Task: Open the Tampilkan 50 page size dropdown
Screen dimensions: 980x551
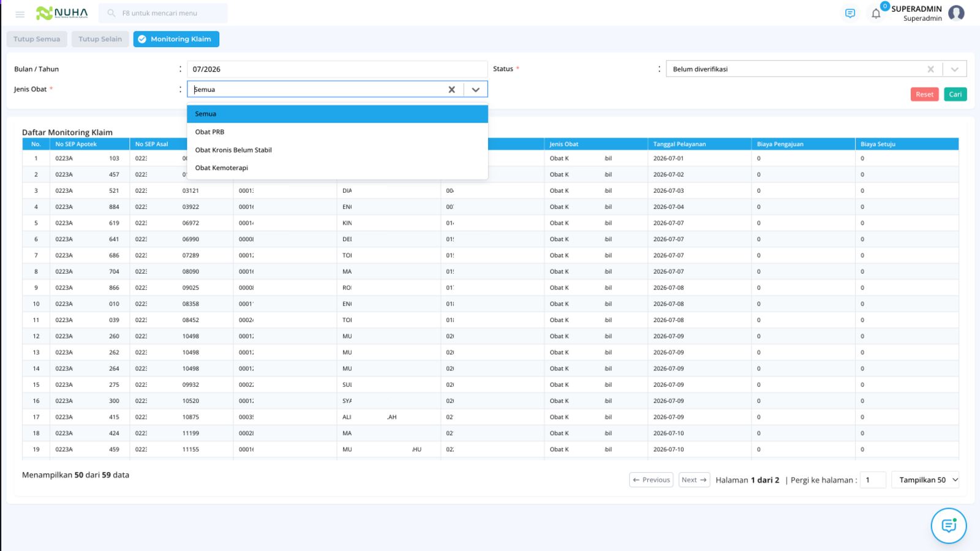Action: pos(925,480)
